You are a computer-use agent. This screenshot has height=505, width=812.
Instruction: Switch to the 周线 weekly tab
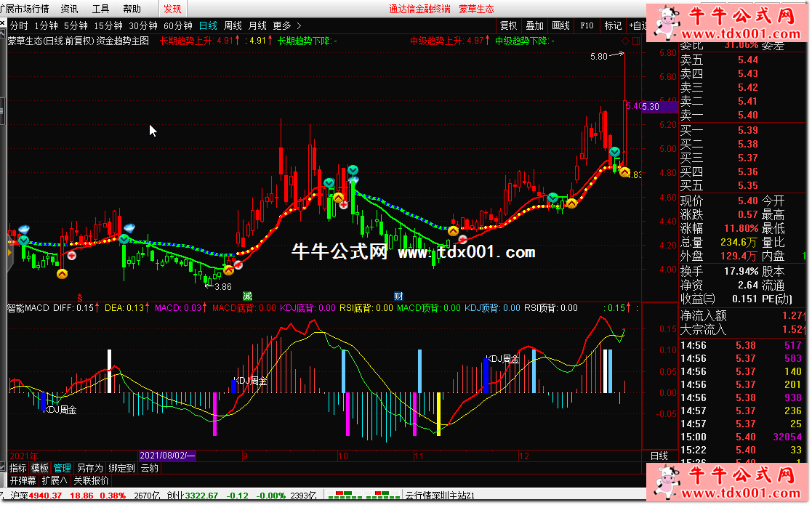click(x=233, y=25)
